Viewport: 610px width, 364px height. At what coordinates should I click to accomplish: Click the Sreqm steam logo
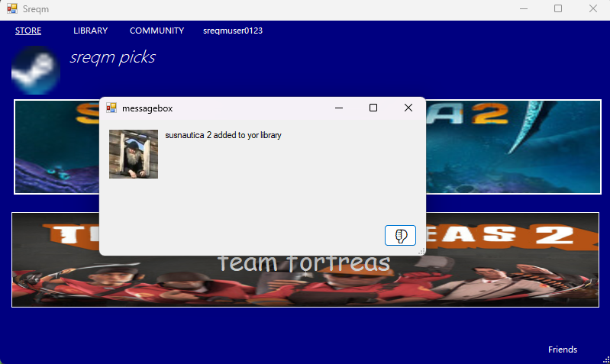point(36,70)
